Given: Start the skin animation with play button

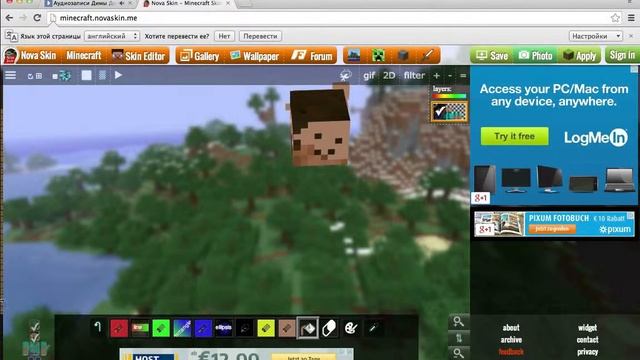Looking at the screenshot, I should pos(118,75).
